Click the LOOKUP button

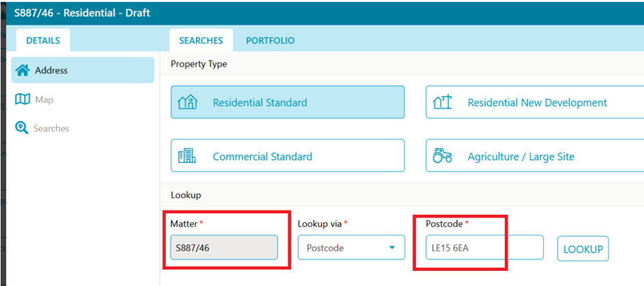[x=583, y=248]
